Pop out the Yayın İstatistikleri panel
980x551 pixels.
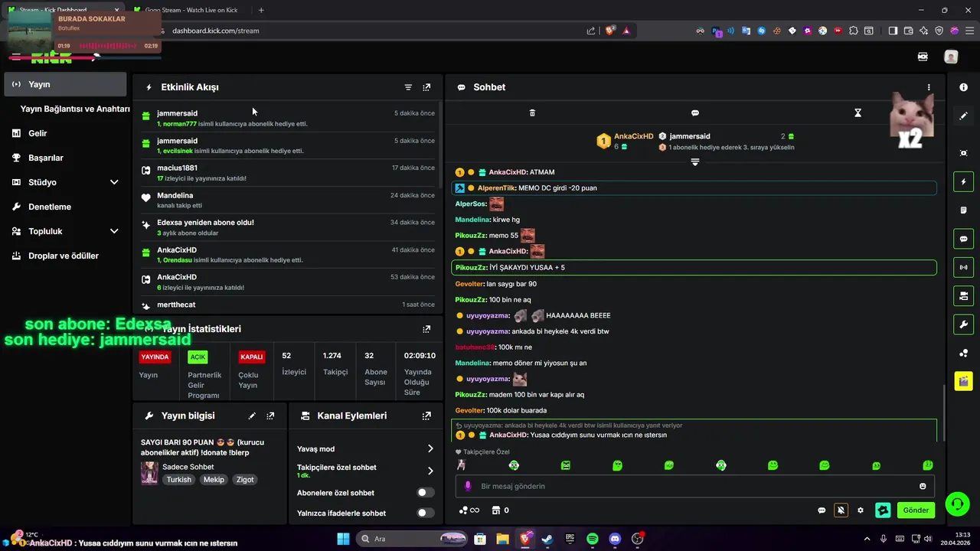426,329
